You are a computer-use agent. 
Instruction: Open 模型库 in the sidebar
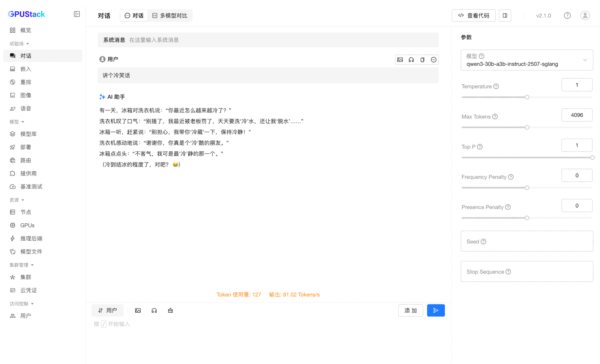point(28,134)
